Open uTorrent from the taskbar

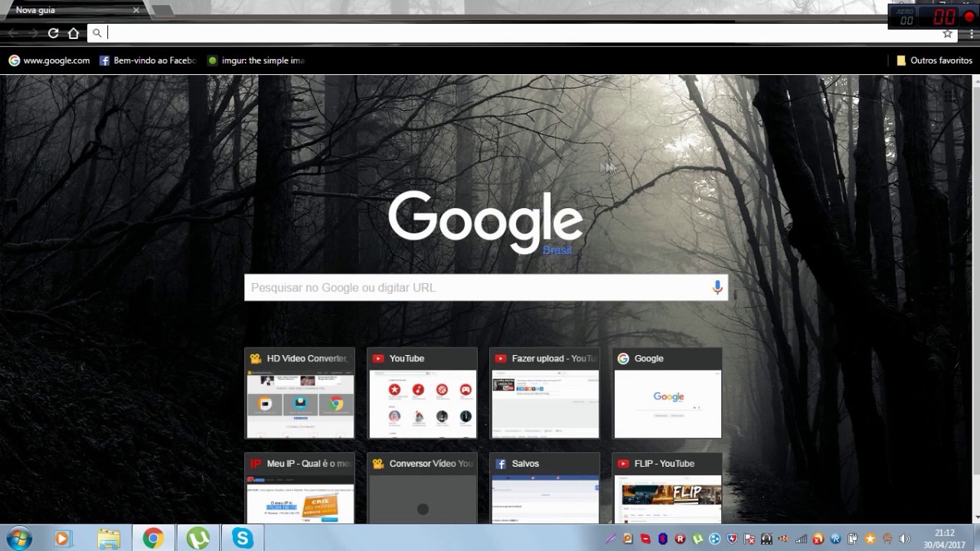pyautogui.click(x=198, y=539)
